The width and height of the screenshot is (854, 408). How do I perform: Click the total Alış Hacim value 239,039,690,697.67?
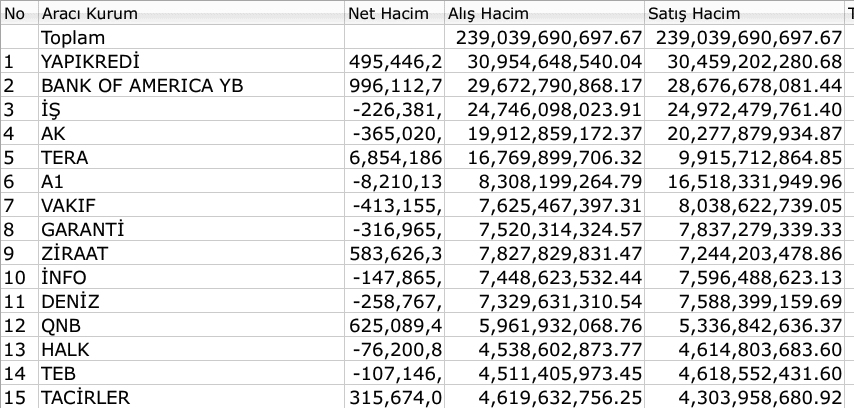[x=549, y=38]
